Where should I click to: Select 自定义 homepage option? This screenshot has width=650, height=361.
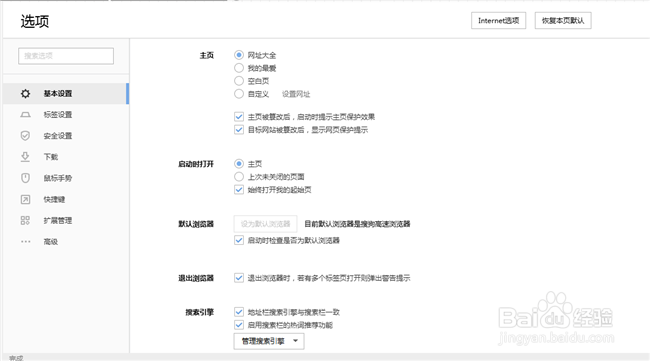[x=239, y=94]
